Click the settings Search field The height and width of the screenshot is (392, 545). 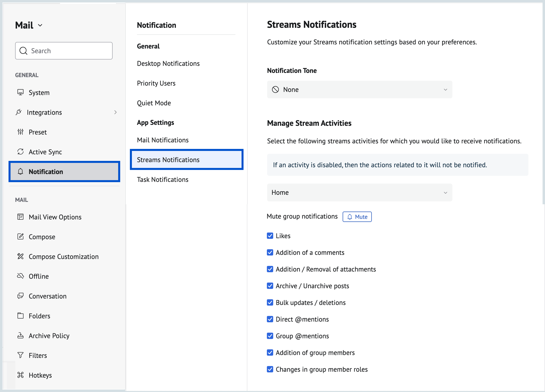pos(64,51)
